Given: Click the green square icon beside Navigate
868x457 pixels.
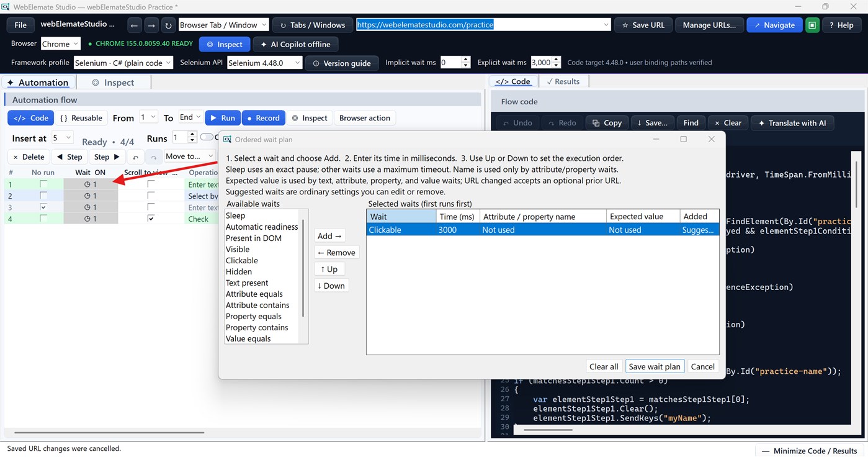Looking at the screenshot, I should coord(812,25).
